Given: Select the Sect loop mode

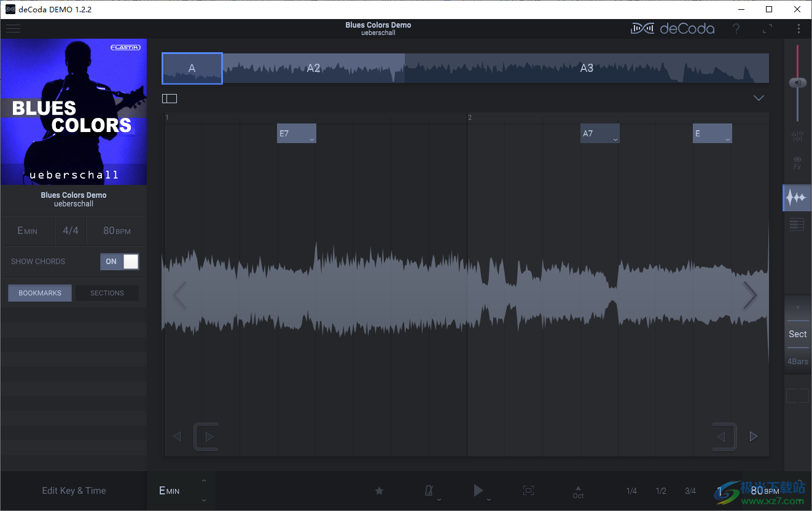Looking at the screenshot, I should click(798, 334).
